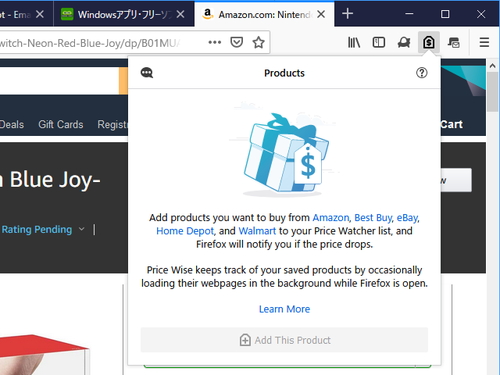Close the Email tab
The image size is (500, 375).
pos(40,14)
